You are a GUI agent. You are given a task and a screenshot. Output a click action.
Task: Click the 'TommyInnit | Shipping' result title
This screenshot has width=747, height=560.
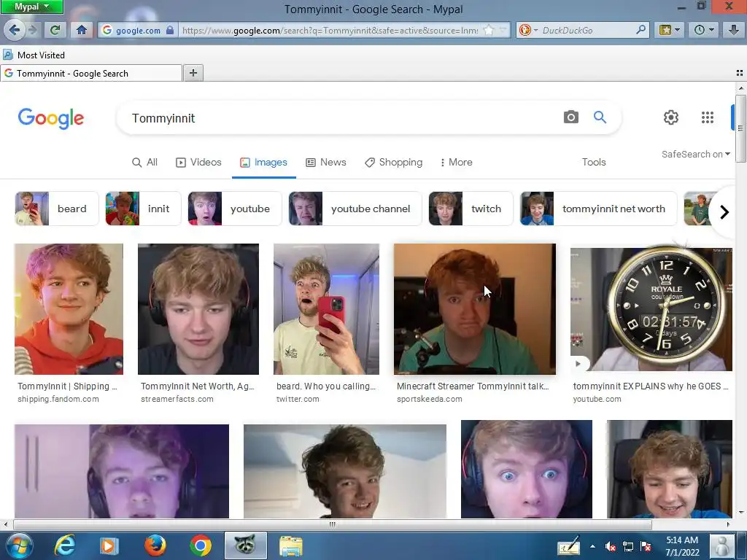67,386
